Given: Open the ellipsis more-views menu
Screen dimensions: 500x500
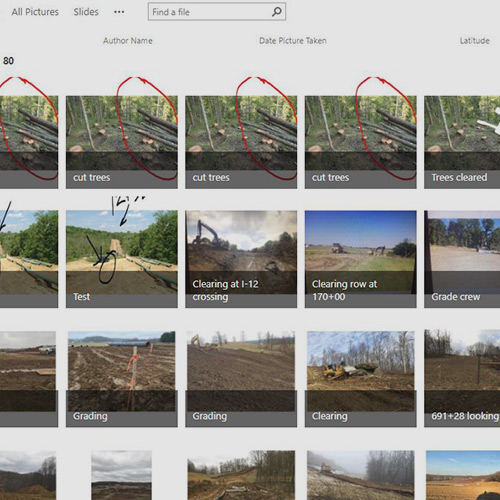Looking at the screenshot, I should (x=119, y=12).
